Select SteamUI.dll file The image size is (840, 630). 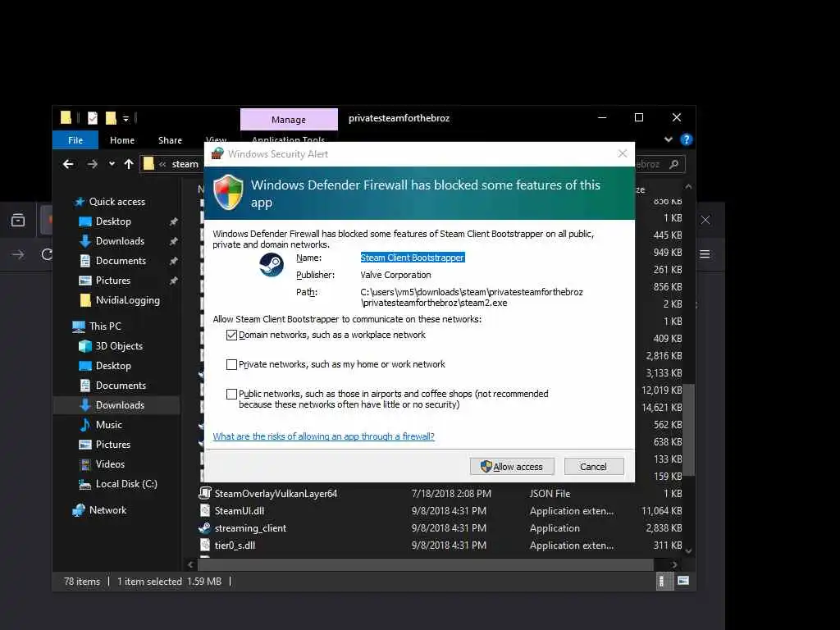pyautogui.click(x=240, y=511)
